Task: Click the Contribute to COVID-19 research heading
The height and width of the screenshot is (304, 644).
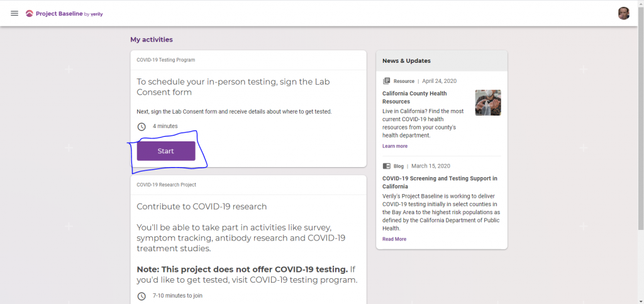Action: click(202, 207)
